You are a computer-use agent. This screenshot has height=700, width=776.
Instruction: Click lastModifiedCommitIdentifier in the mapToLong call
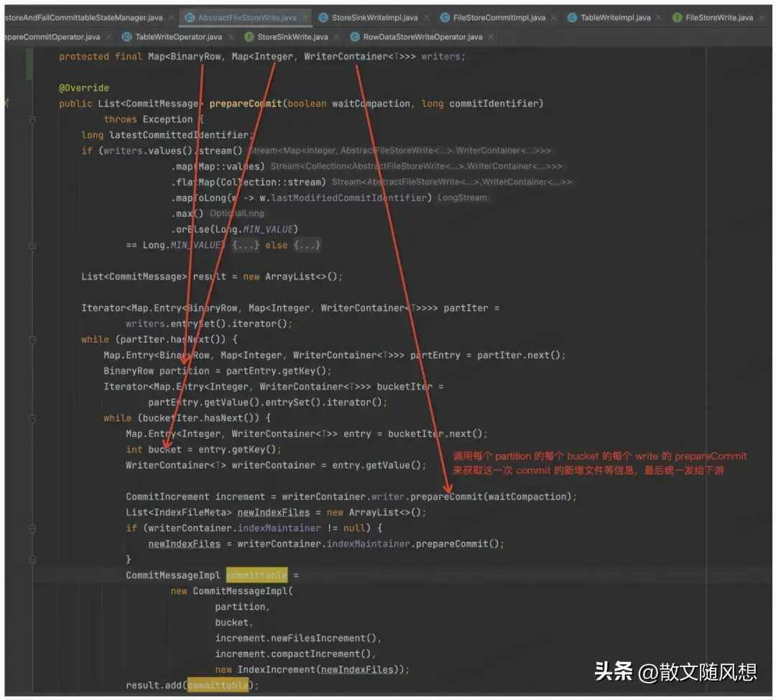(348, 198)
